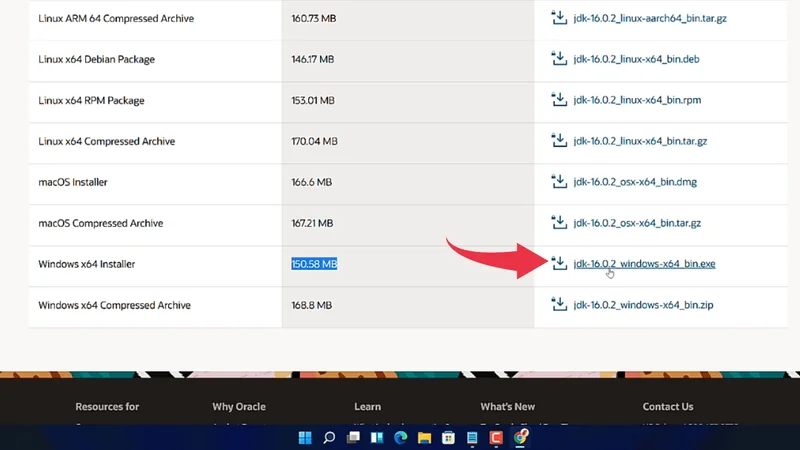Click the jdk-16.0.2_windows-x64_bin.zip filename link
Viewport: 800px width, 450px height.
[x=643, y=305]
